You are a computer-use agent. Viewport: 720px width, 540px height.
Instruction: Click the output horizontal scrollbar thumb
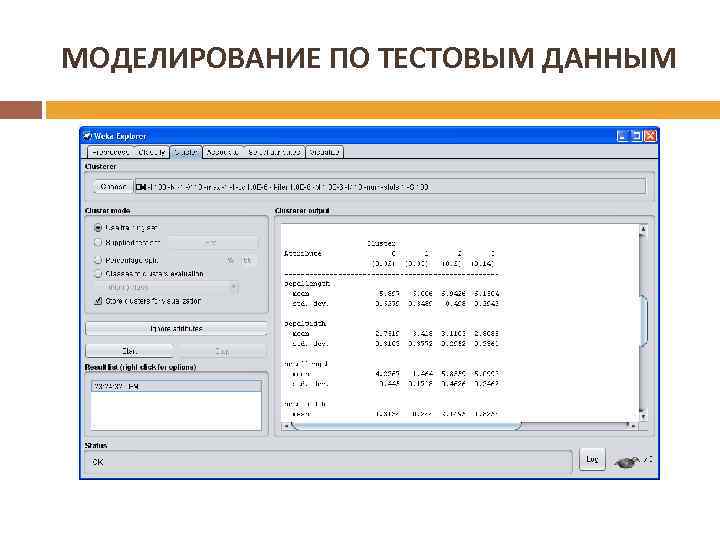406,426
